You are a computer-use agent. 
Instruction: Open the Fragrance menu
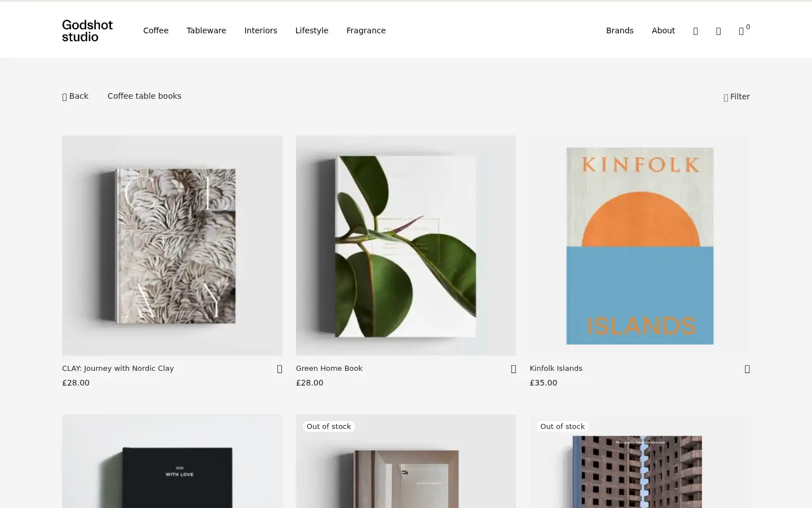[366, 30]
